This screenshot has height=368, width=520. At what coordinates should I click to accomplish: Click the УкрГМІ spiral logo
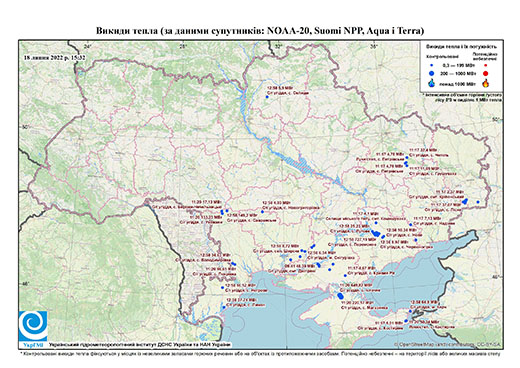tap(33, 326)
